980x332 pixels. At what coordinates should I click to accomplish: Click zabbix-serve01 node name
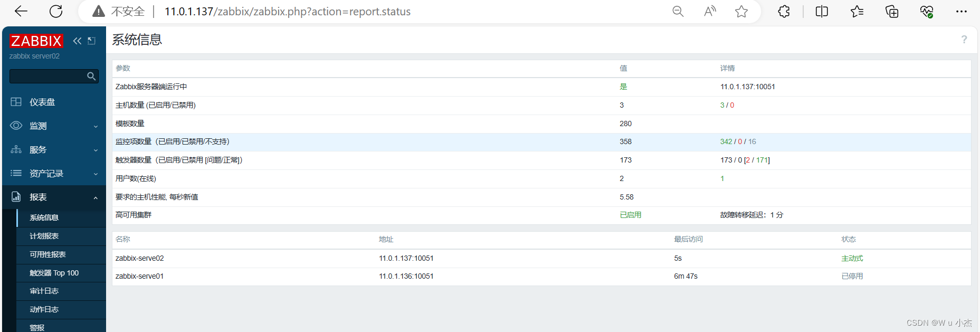click(139, 276)
